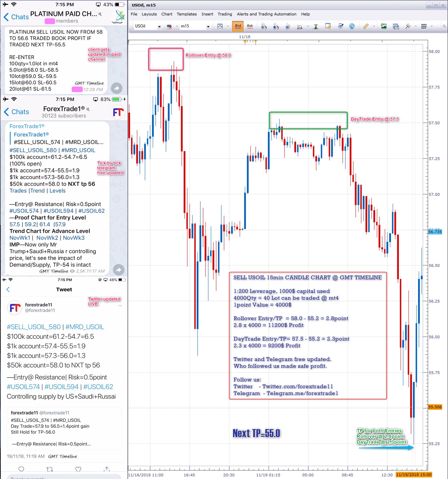
Task: Forward the ForexTrade1 channel message
Action: tap(118, 270)
